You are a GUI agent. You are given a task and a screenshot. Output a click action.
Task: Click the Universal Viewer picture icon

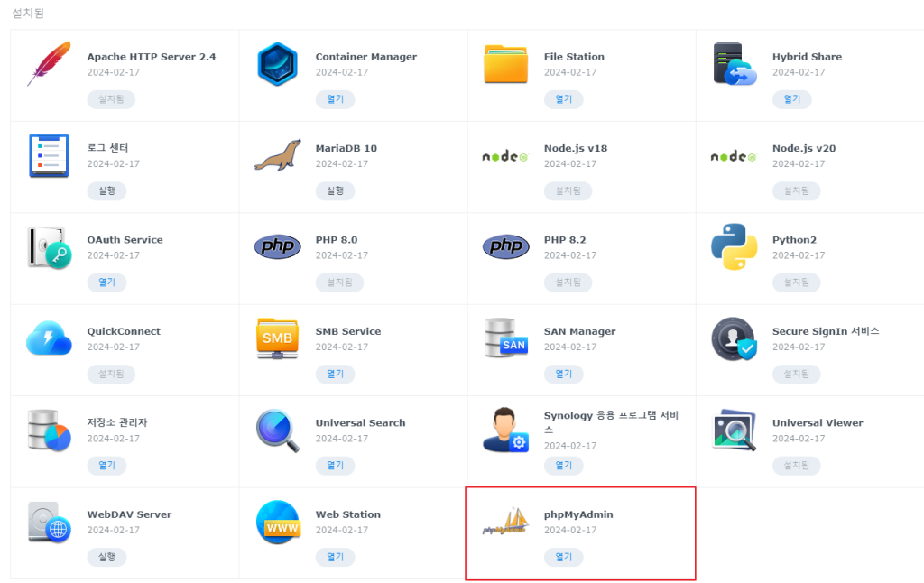click(735, 430)
